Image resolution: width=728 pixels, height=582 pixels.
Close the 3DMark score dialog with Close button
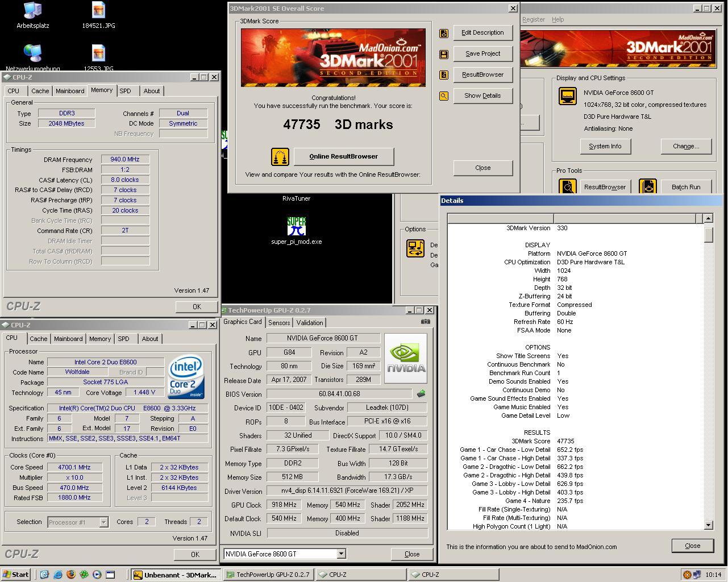[482, 168]
